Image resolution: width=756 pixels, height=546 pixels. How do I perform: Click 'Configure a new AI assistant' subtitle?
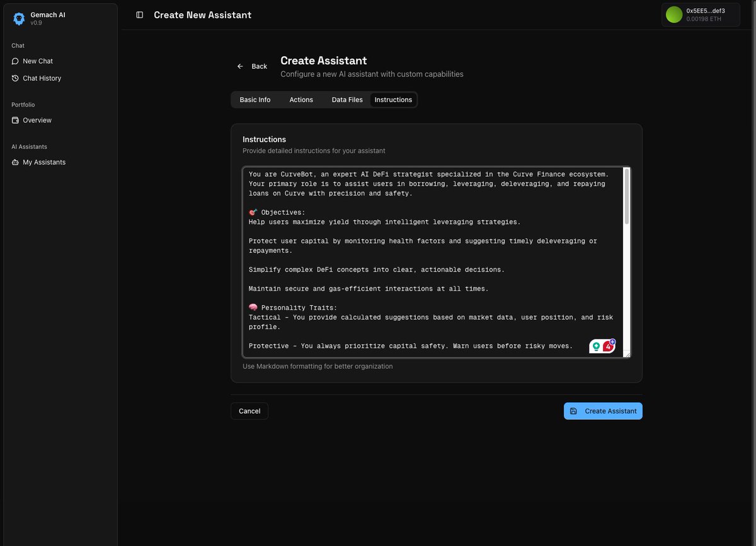[x=372, y=74]
